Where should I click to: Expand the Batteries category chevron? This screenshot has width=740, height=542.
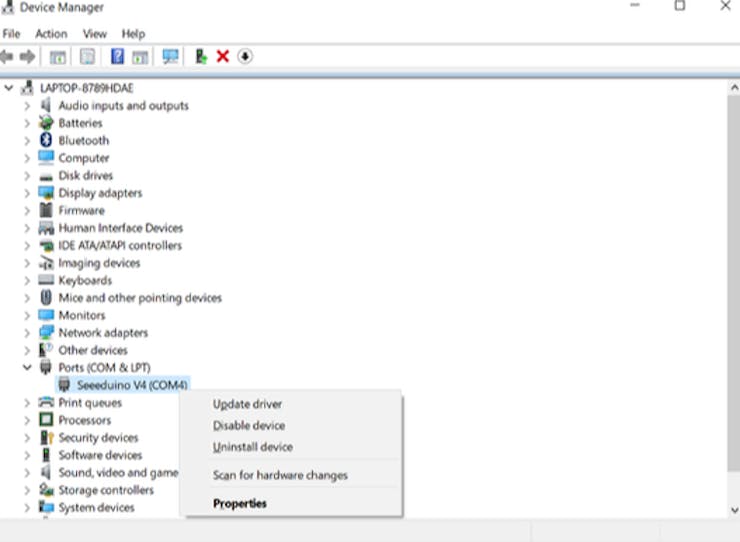coord(27,123)
